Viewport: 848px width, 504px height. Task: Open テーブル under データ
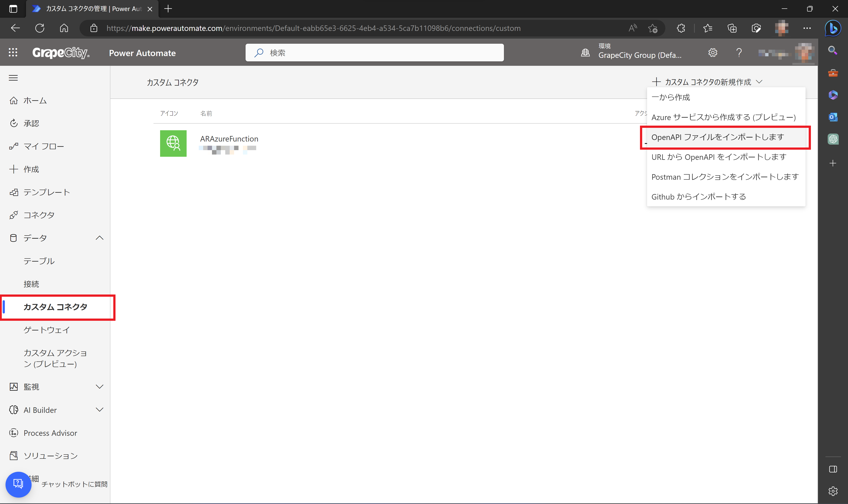(55, 261)
